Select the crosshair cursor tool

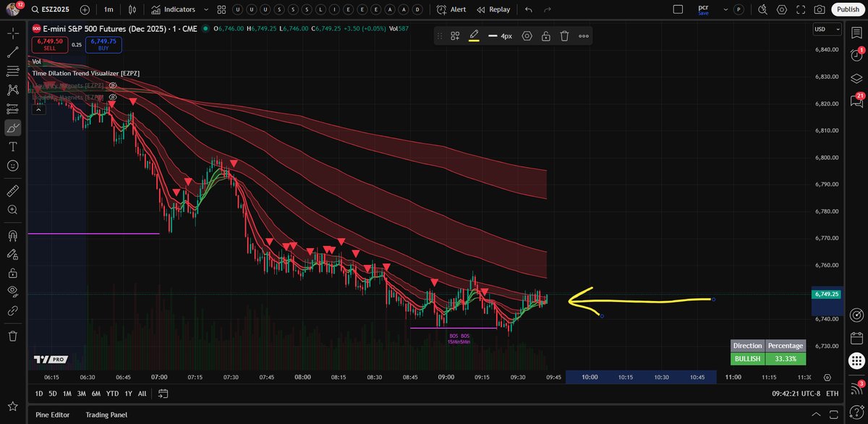pyautogui.click(x=13, y=33)
